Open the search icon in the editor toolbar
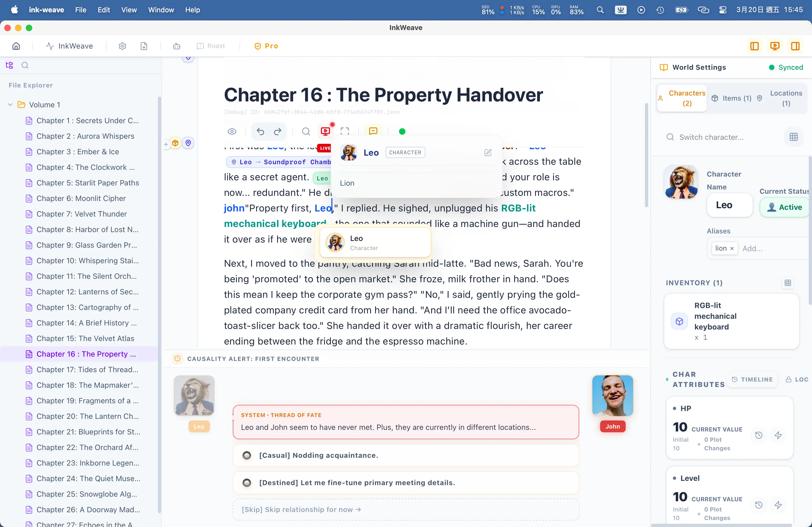812x527 pixels. [306, 131]
